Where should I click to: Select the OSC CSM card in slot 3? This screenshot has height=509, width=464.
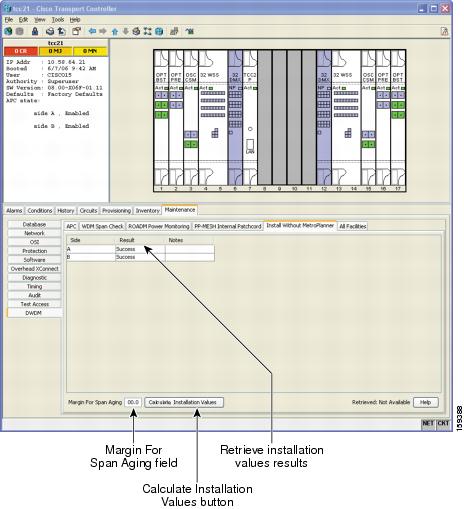pos(191,118)
